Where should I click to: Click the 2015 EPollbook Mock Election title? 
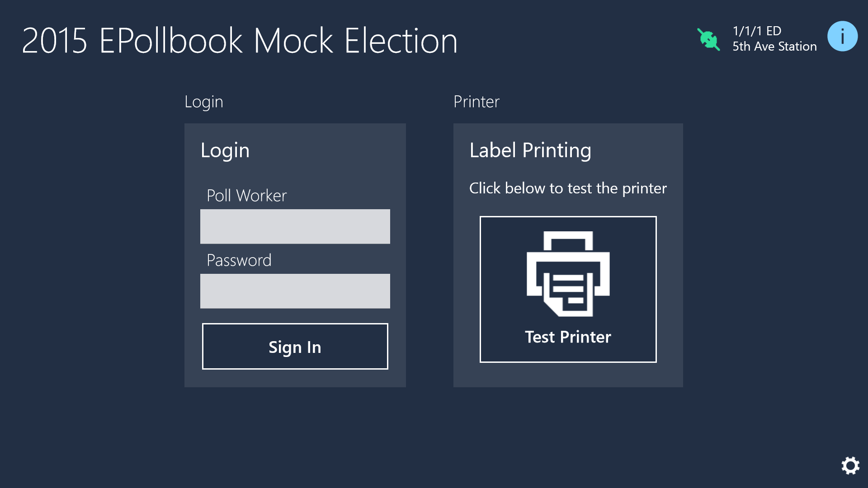[x=240, y=41]
